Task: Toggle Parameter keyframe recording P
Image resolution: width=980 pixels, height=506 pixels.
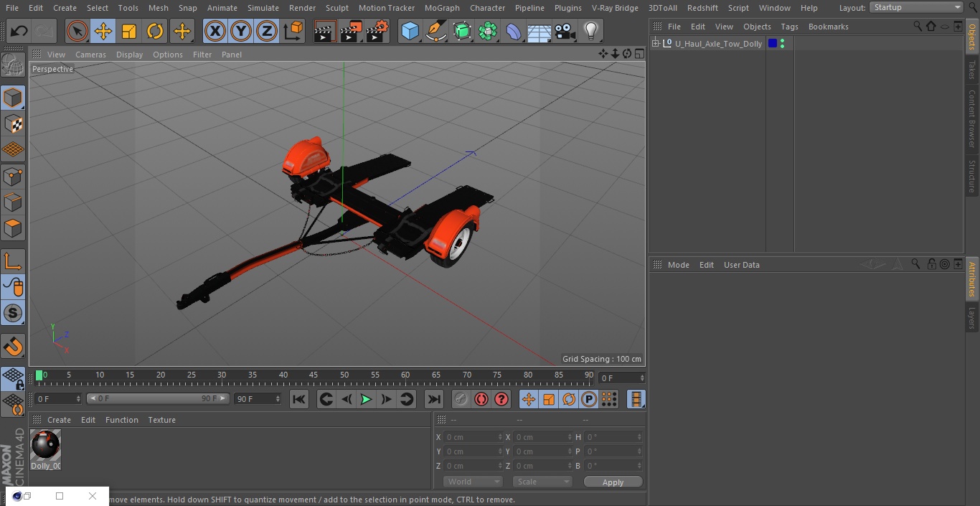Action: [589, 399]
